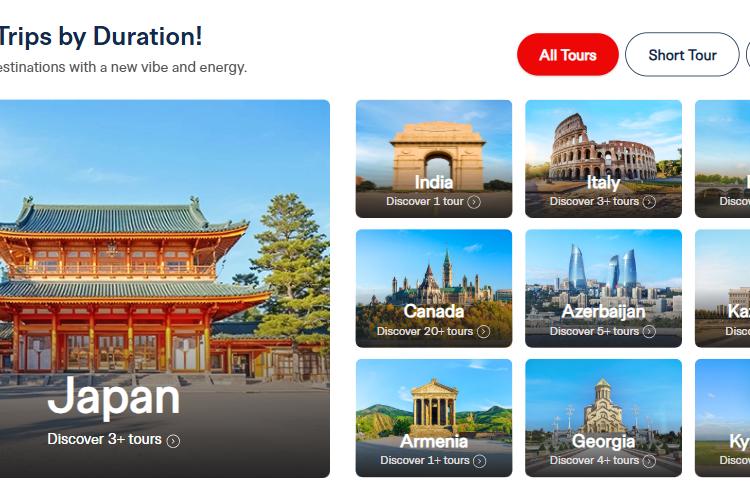750x500 pixels.
Task: Click arrow icon beside Canada Discover 20+ tours
Action: pyautogui.click(x=484, y=332)
